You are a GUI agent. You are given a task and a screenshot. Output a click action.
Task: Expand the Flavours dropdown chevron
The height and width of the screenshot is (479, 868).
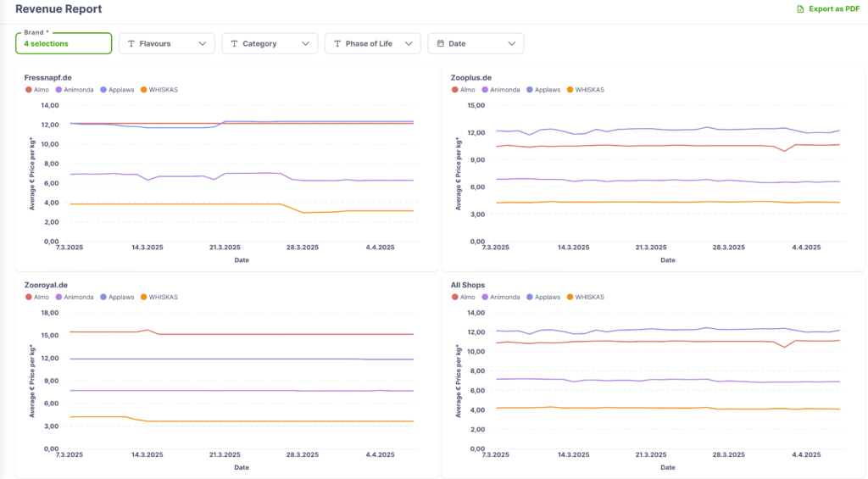202,43
